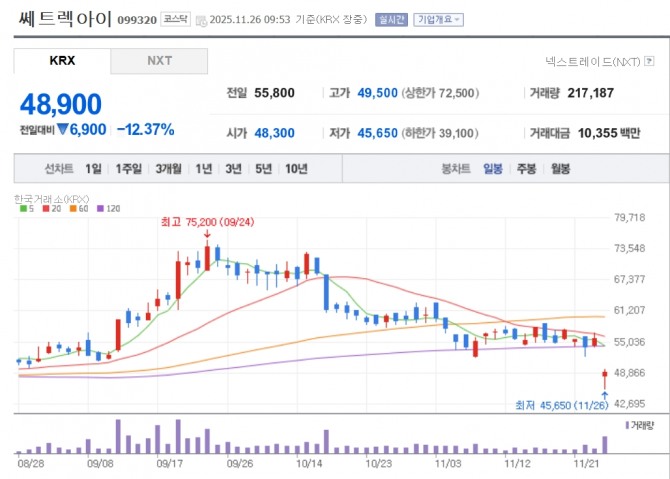
Task: Toggle the 60-day moving average legend
Action: pyautogui.click(x=75, y=209)
